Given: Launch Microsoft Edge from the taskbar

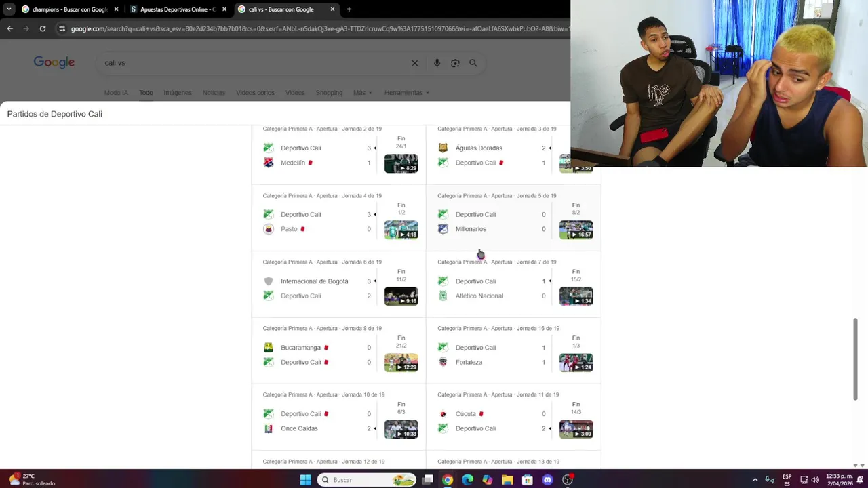Looking at the screenshot, I should click(467, 480).
